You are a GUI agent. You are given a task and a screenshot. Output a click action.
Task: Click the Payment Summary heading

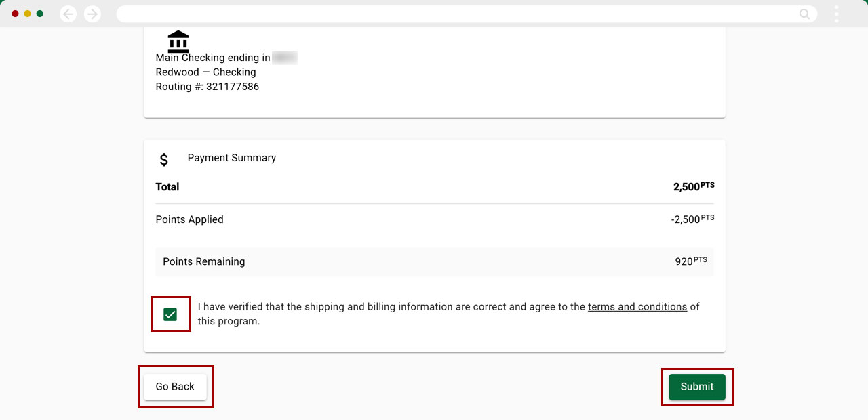click(x=231, y=158)
